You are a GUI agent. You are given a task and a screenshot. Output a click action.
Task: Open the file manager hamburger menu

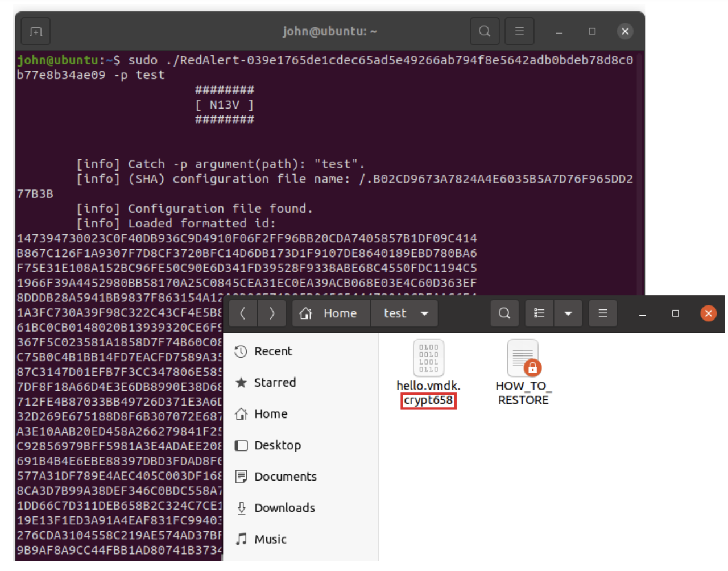click(x=603, y=313)
